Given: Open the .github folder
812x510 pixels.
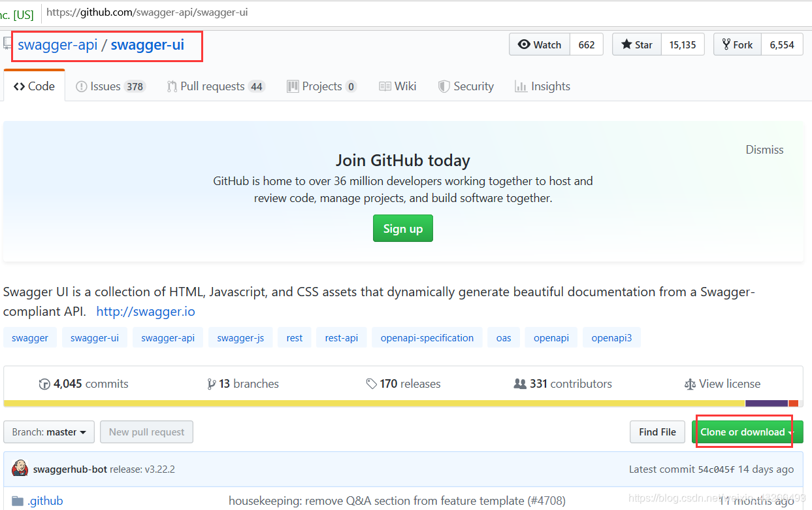Looking at the screenshot, I should click(x=45, y=501).
